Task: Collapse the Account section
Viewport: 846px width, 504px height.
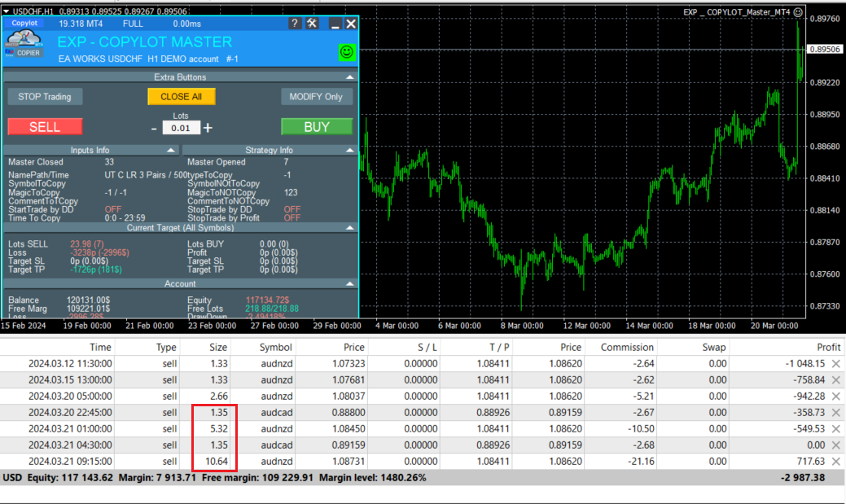Action: coord(349,284)
